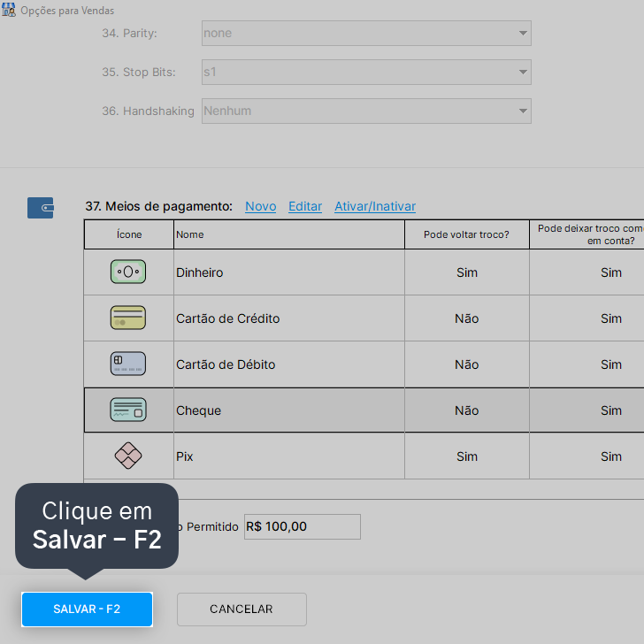This screenshot has width=644, height=644.
Task: Select the Cartão de Crédito name cell
Action: tap(289, 318)
